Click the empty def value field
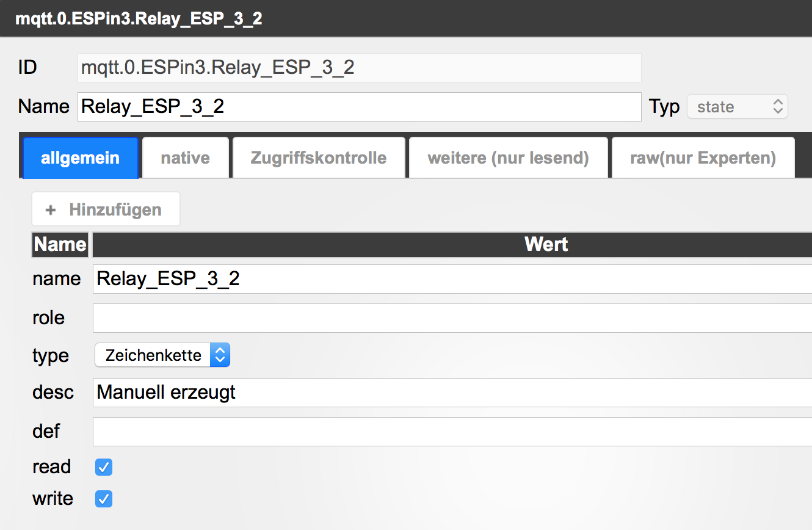 point(452,432)
